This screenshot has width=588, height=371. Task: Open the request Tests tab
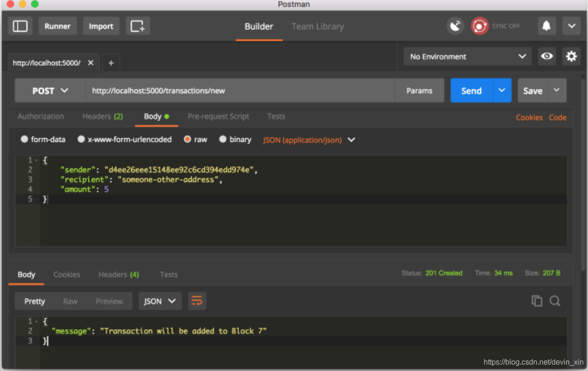(276, 116)
